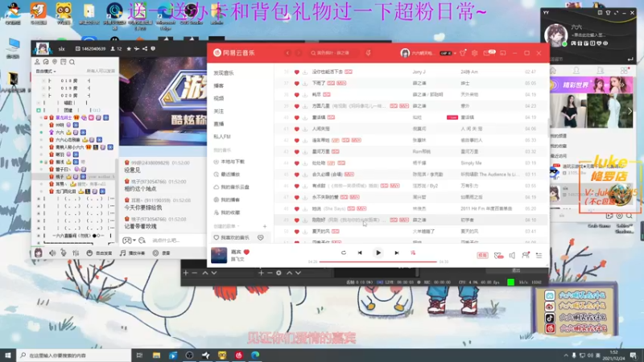
Task: Open NetEase Cloud Music settings gear
Action: (x=475, y=53)
